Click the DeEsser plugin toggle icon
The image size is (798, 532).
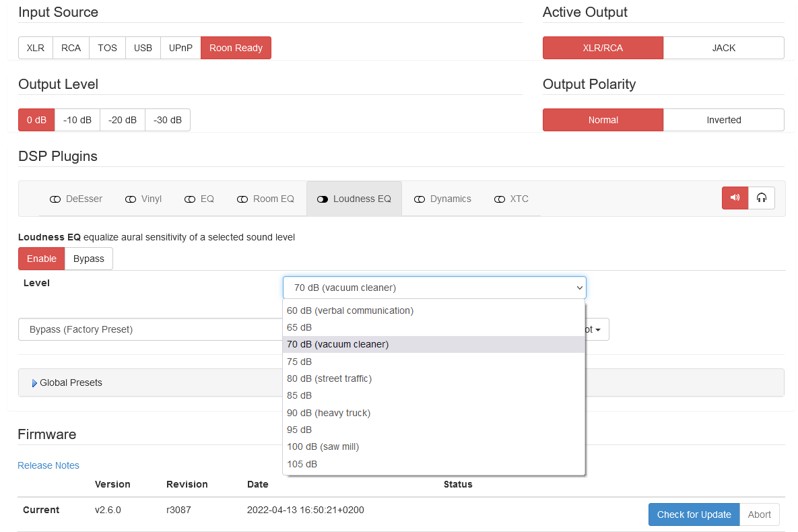tap(55, 199)
